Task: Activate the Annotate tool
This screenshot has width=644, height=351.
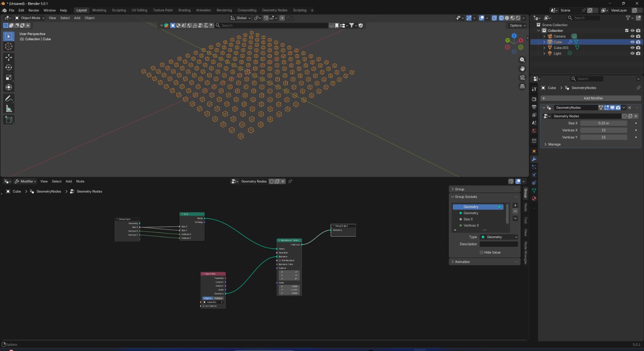Action: 8,99
